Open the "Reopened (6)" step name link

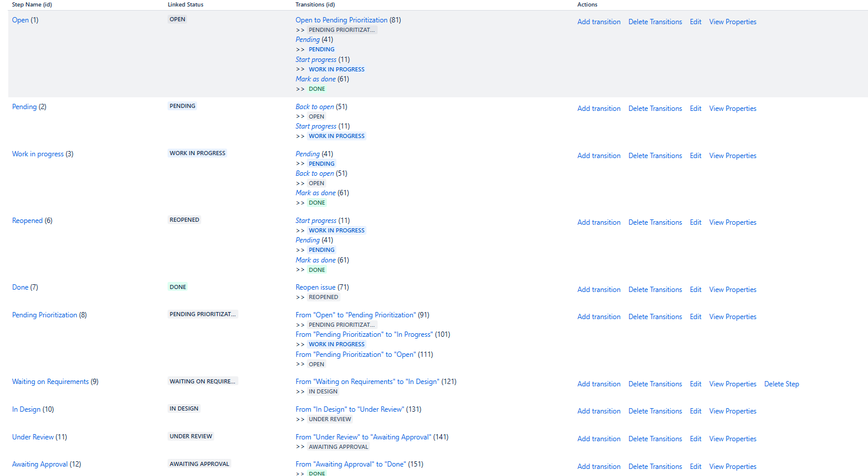28,221
